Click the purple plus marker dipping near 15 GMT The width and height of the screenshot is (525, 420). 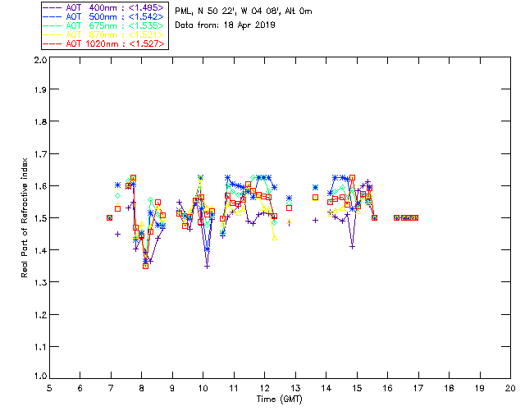[352, 247]
